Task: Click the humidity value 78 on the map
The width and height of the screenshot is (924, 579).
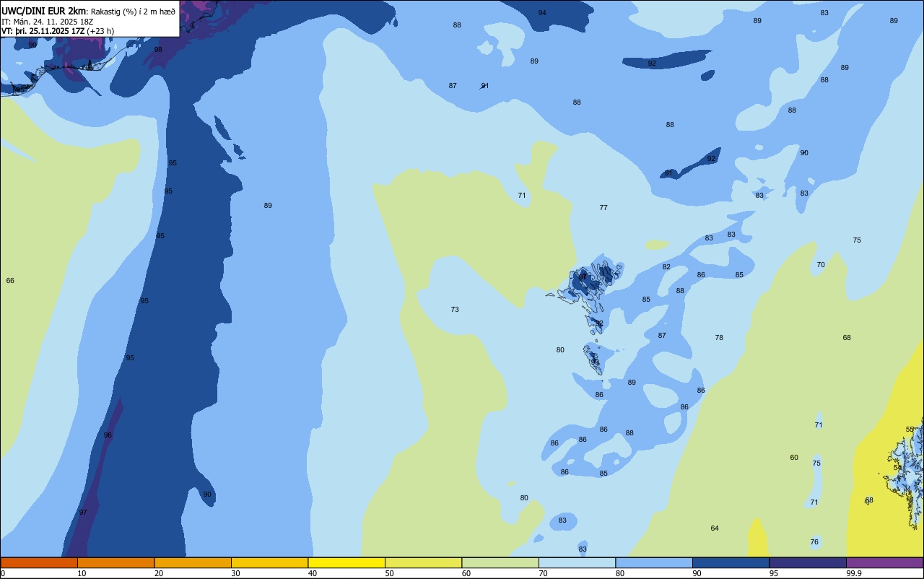Action: pos(719,337)
